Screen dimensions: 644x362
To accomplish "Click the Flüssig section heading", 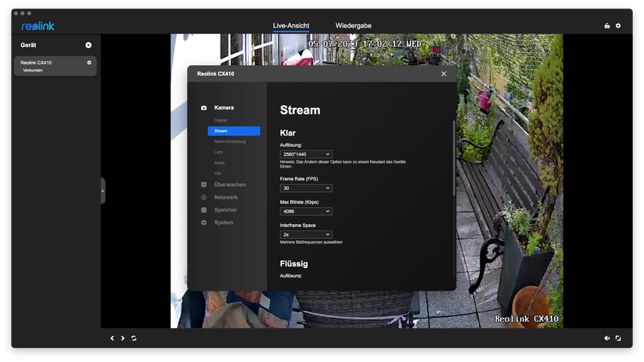I will (293, 264).
